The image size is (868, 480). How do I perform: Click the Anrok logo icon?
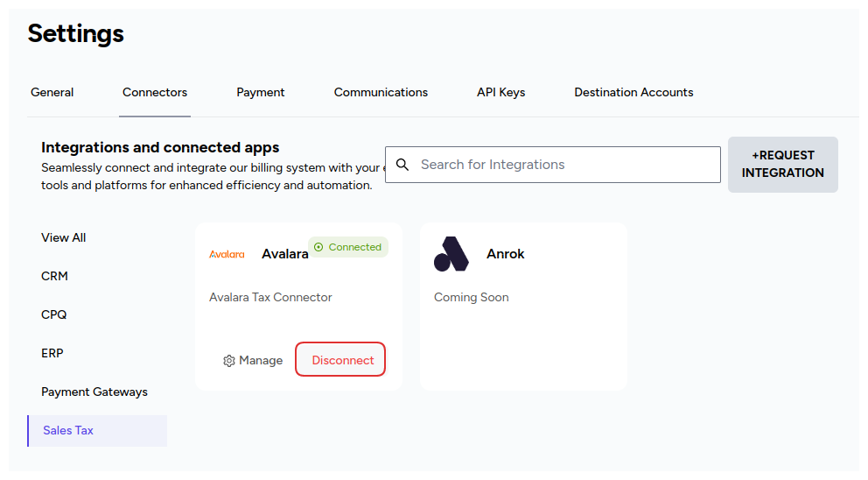coord(451,254)
